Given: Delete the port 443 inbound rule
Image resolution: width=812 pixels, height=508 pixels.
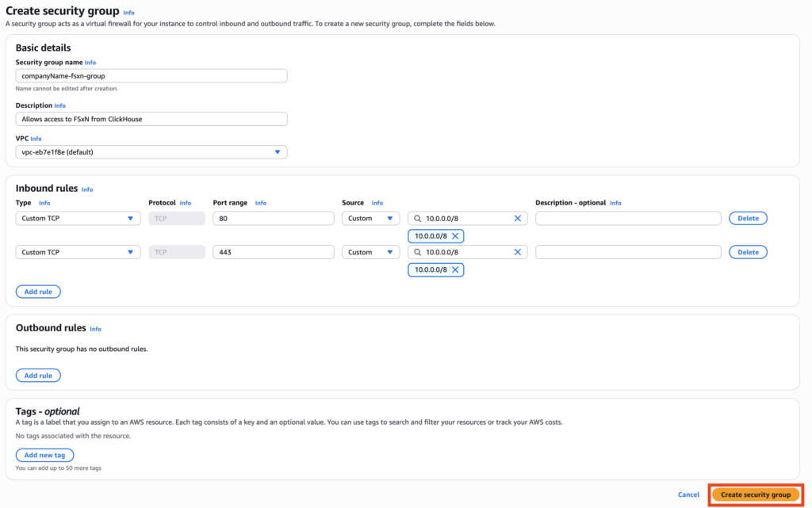Looking at the screenshot, I should point(748,253).
